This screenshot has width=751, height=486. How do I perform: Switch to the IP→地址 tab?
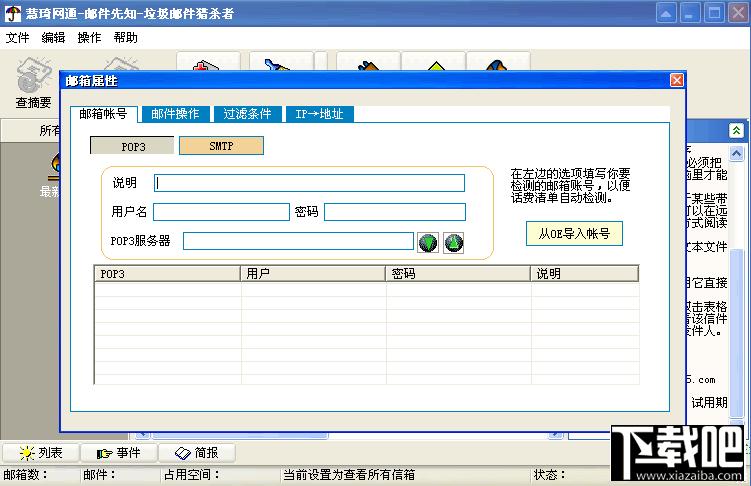(319, 114)
